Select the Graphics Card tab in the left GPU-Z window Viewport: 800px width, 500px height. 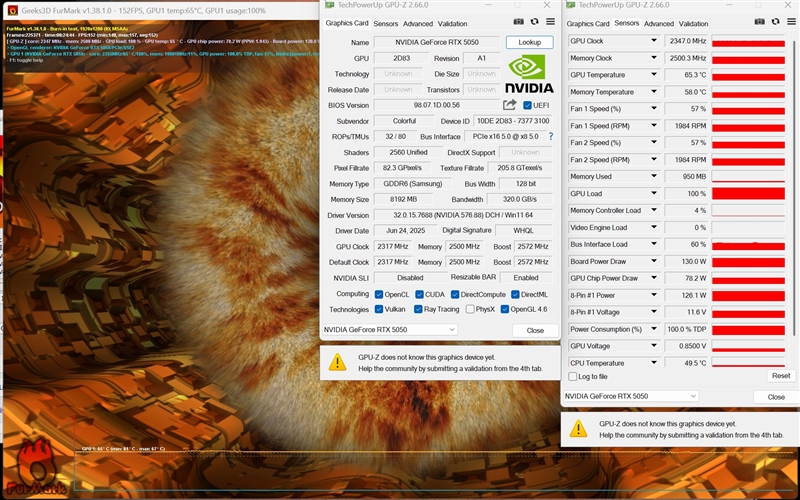346,23
